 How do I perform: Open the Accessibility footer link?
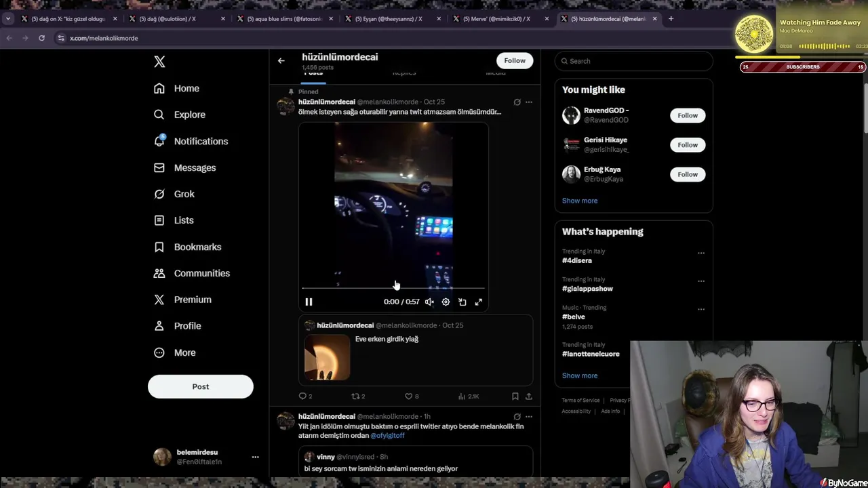coord(576,411)
